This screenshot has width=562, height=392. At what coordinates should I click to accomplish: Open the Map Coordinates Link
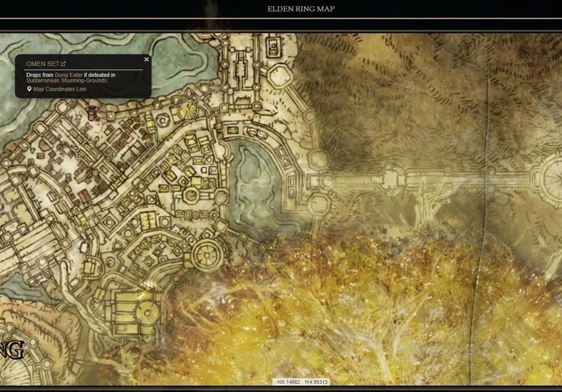point(60,89)
